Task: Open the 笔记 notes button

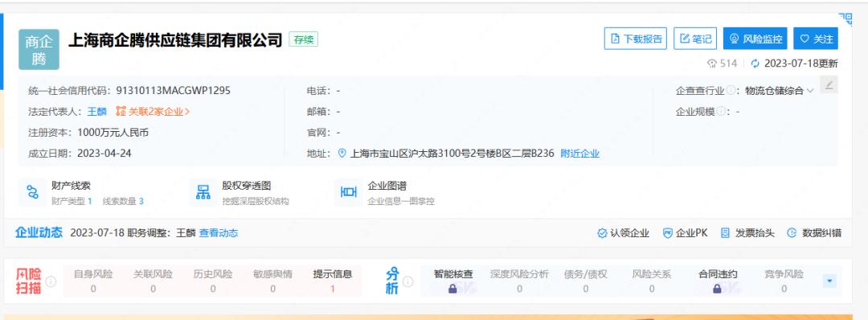Action: tap(695, 39)
